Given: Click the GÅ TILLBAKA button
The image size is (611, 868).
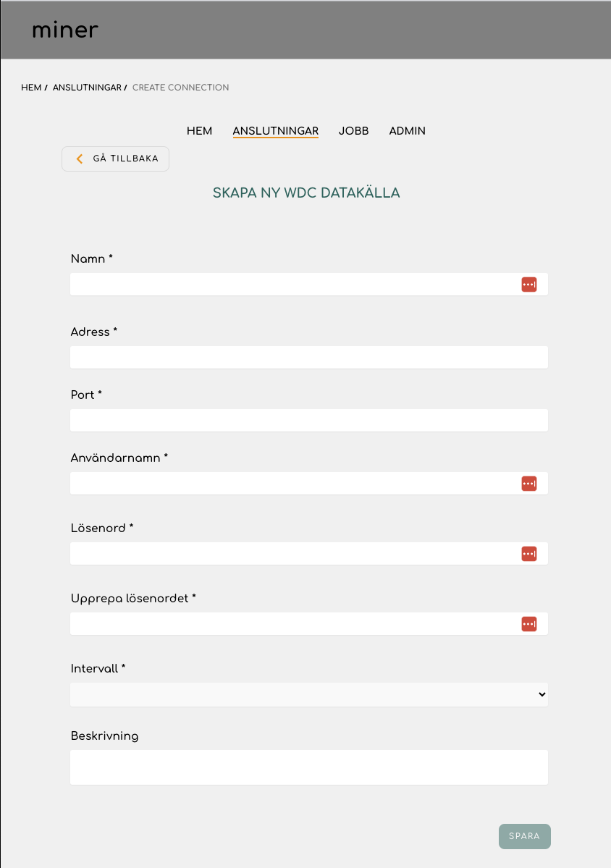Looking at the screenshot, I should 115,159.
